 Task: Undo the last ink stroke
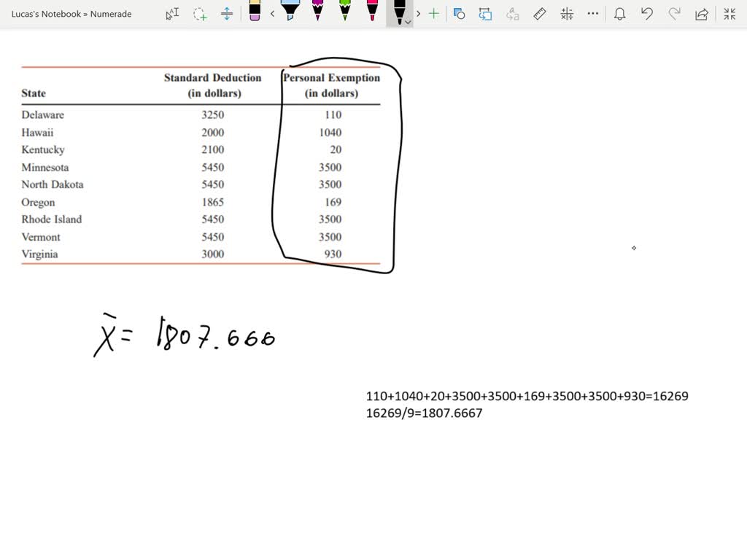pos(646,13)
